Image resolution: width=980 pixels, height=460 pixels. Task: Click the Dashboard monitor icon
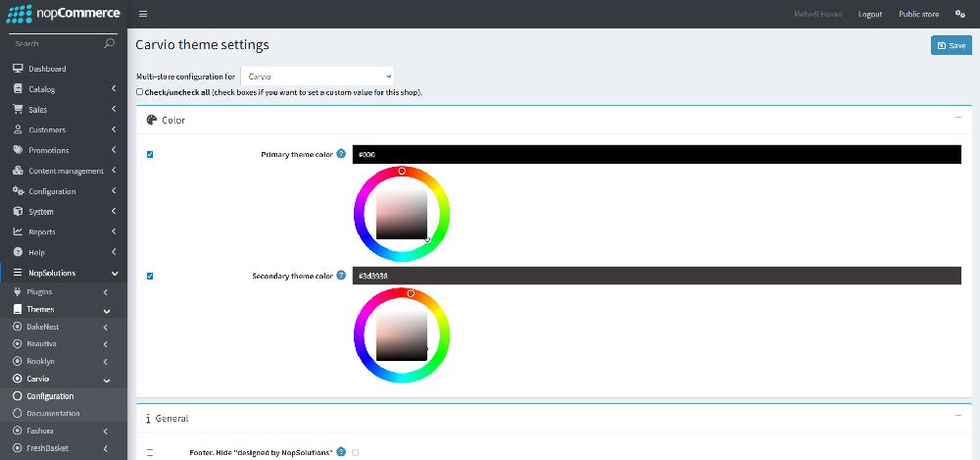(x=18, y=69)
